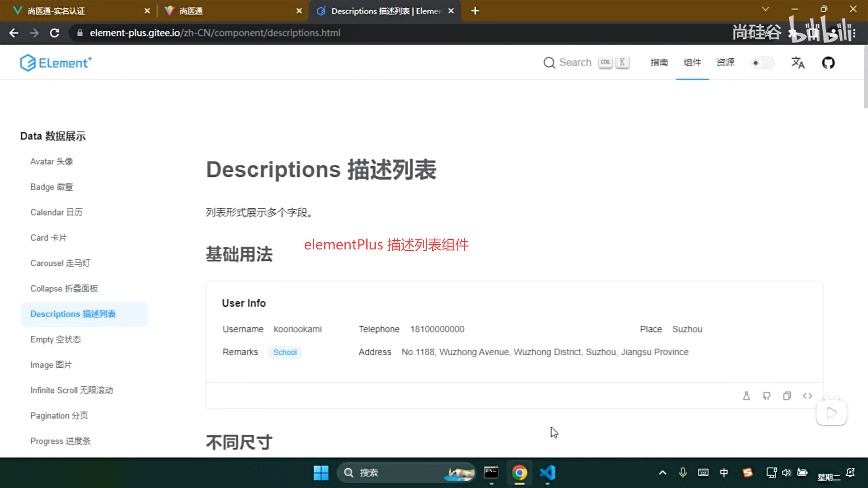Toggle Chinese input mode in system tray
This screenshot has width=868, height=488.
724,473
